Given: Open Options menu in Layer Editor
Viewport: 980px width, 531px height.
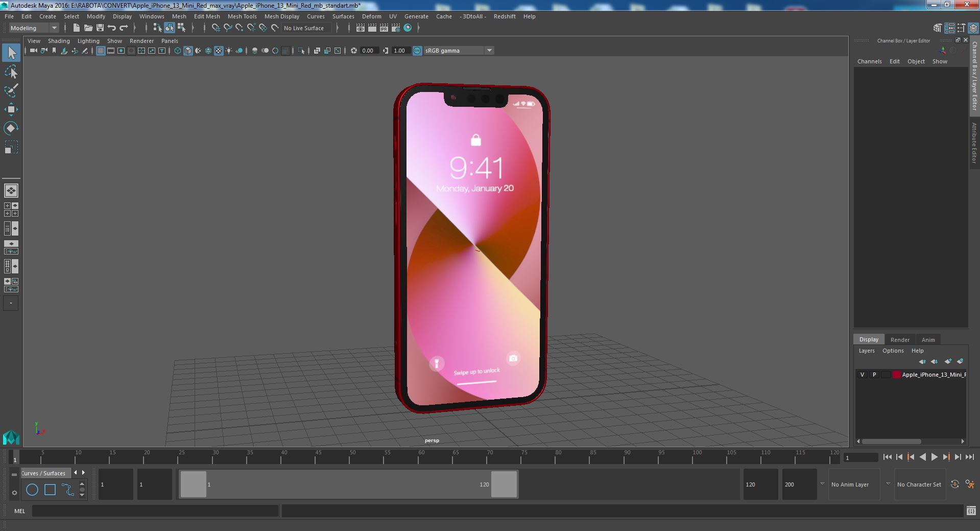Looking at the screenshot, I should coord(893,351).
